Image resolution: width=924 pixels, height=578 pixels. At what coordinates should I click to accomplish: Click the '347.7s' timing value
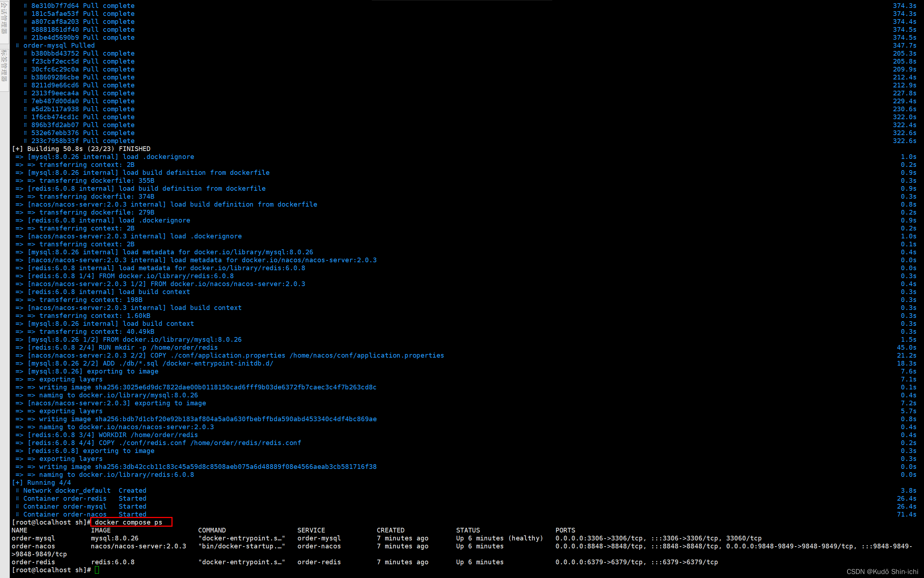(905, 46)
